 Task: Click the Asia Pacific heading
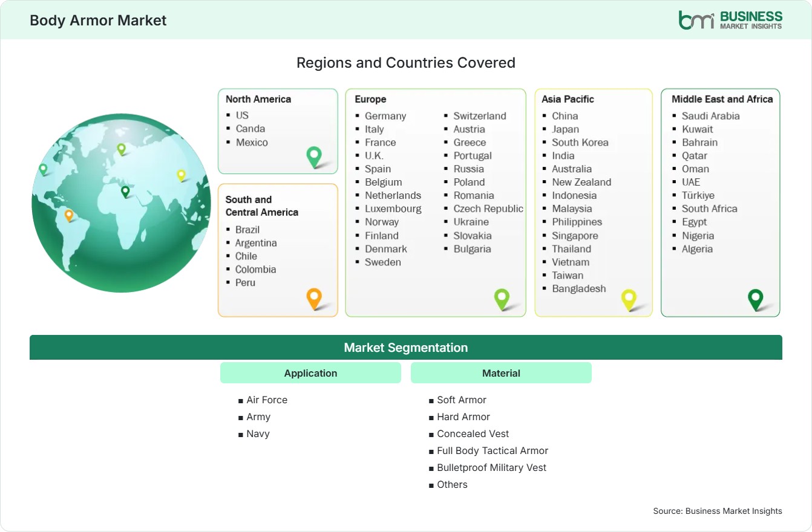point(568,99)
